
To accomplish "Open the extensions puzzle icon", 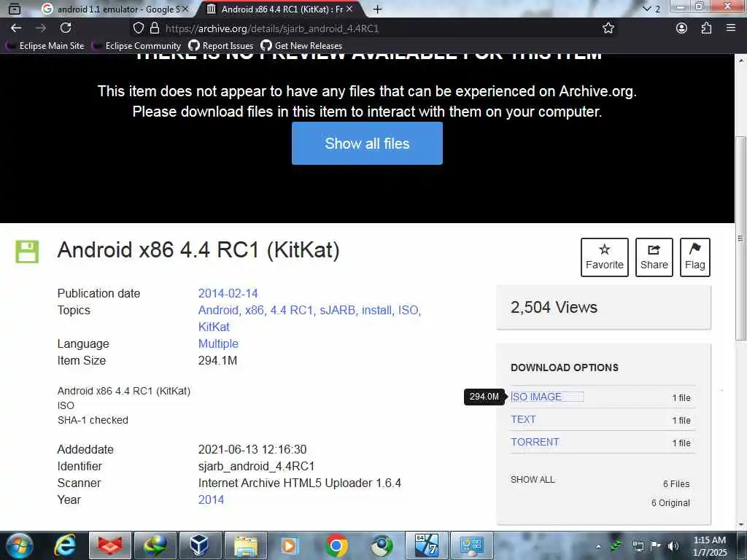I will tap(706, 28).
